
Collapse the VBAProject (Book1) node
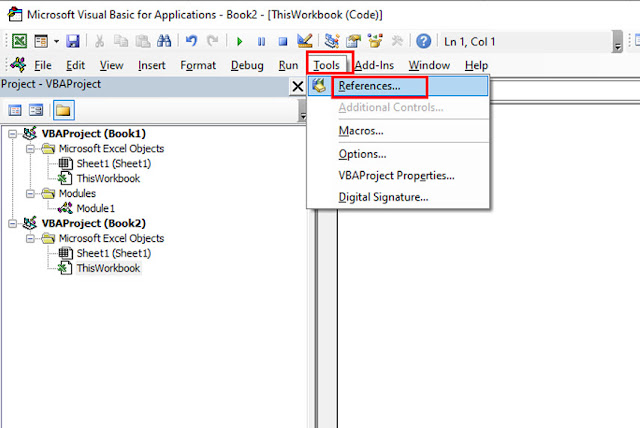(13, 134)
